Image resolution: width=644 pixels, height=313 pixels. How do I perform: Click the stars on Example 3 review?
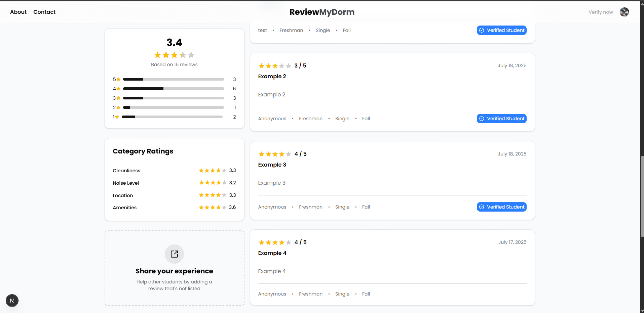pos(275,154)
